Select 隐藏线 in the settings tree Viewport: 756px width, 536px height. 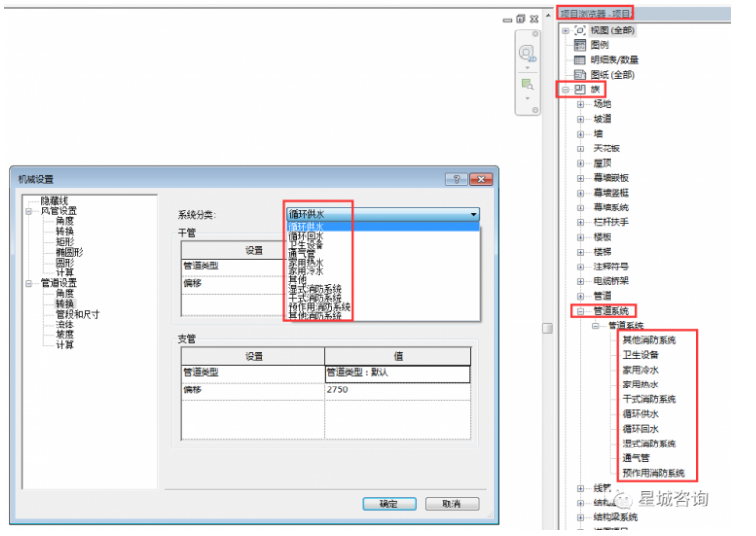pos(54,201)
